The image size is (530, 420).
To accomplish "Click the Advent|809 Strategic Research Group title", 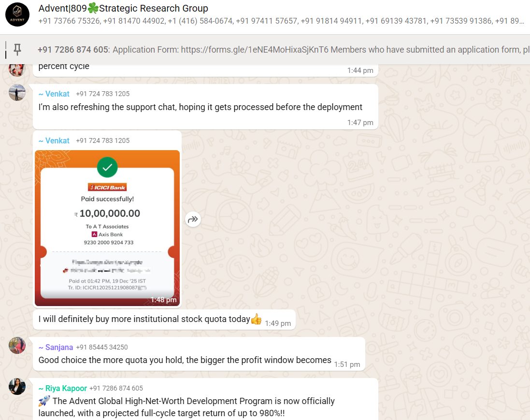I will point(123,8).
